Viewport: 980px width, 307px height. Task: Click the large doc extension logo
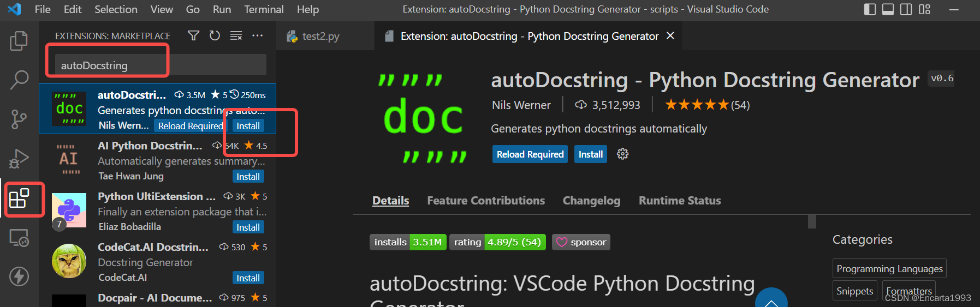pos(423,119)
